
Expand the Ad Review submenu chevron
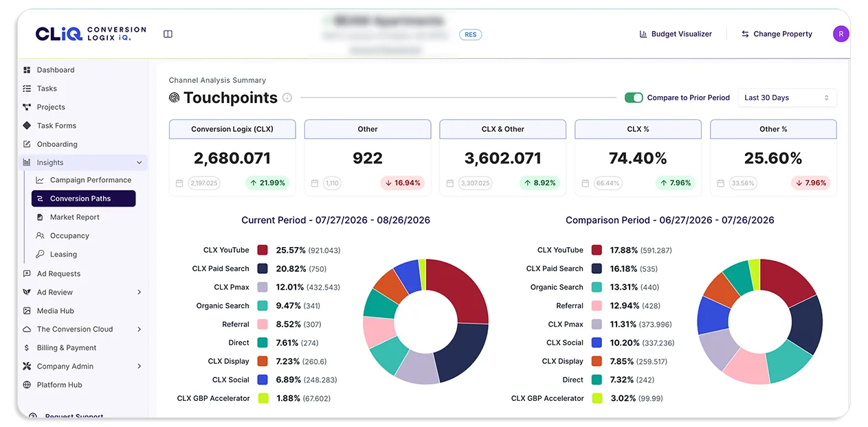(x=140, y=292)
